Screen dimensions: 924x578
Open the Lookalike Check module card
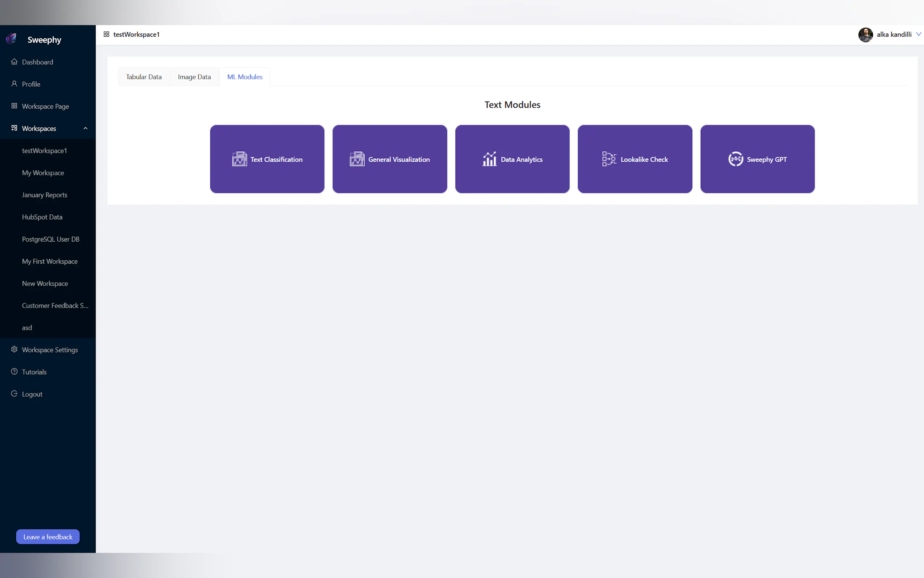pyautogui.click(x=634, y=159)
